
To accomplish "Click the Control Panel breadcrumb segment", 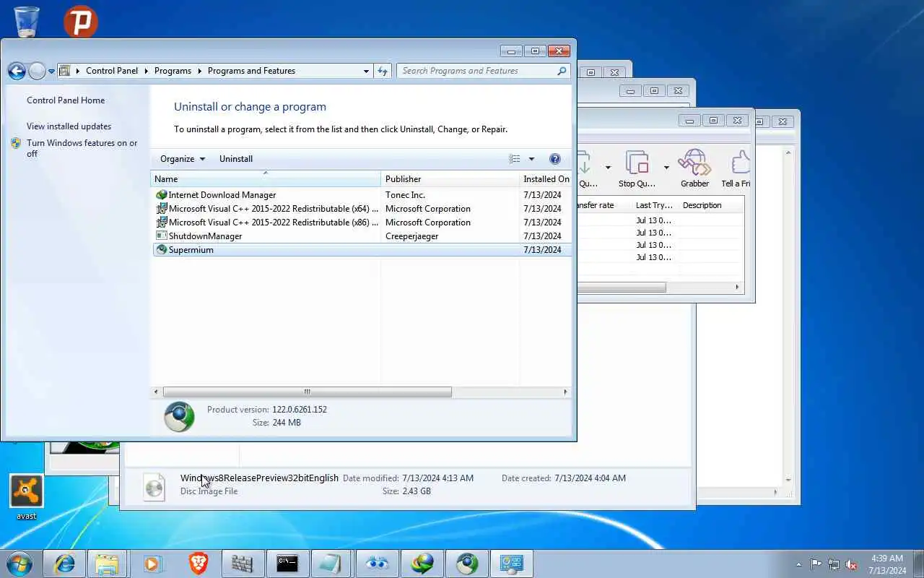I will click(x=111, y=71).
